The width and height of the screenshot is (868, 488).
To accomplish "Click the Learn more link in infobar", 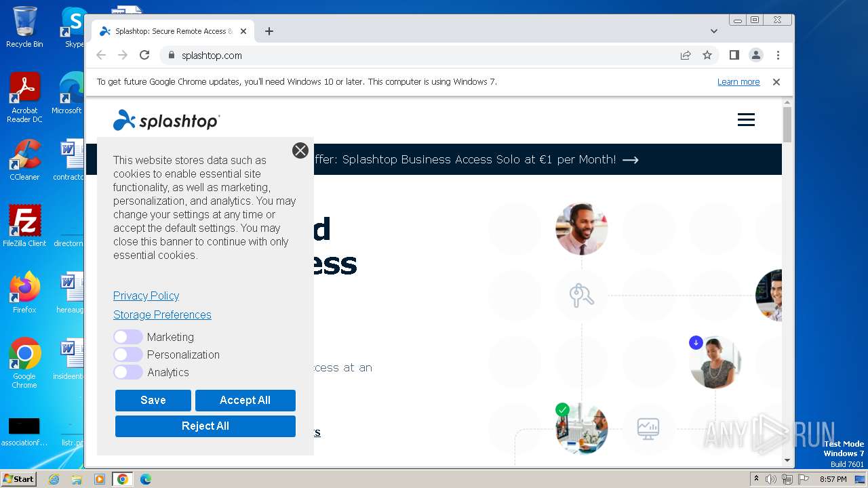I will pos(738,82).
